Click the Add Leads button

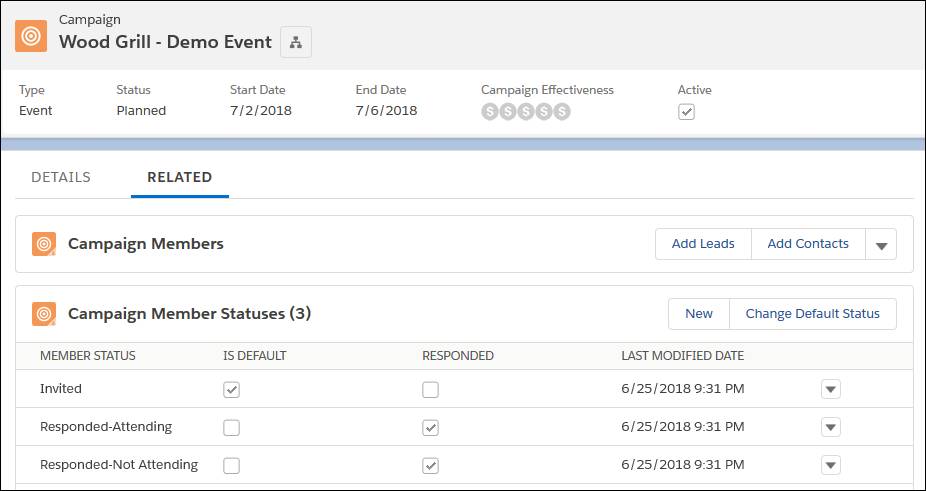(703, 244)
